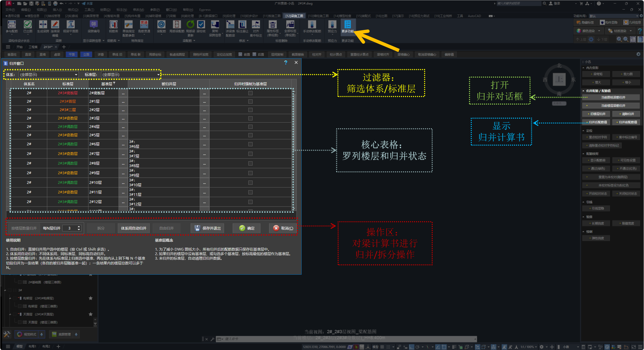Click 局部梁更新 green refresh icon
Screen dimensions: 644x350
coord(190,25)
